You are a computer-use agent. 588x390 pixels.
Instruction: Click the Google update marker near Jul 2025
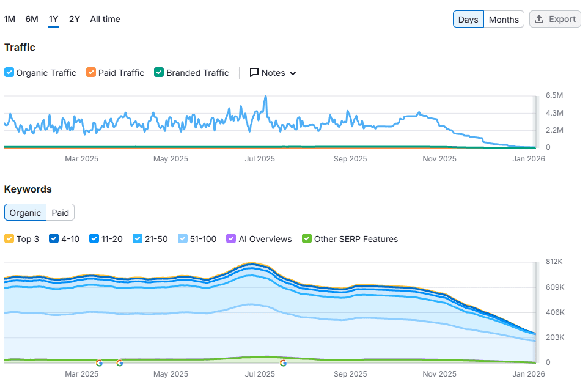coord(283,363)
